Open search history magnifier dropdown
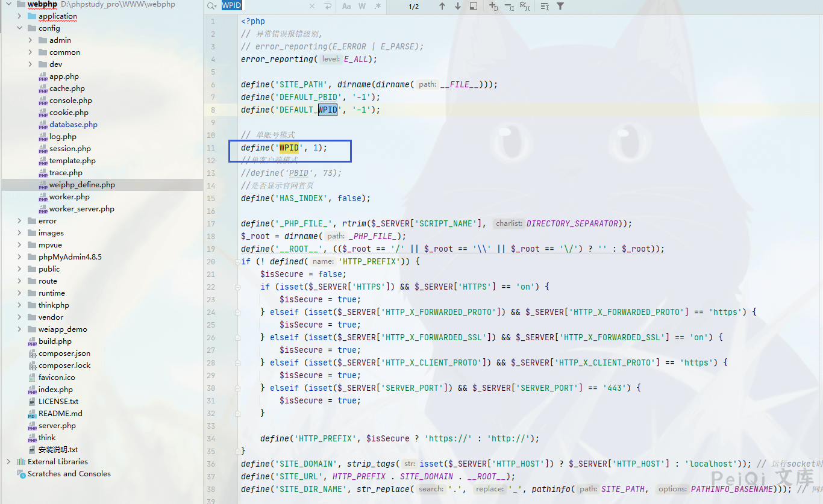 pos(211,6)
